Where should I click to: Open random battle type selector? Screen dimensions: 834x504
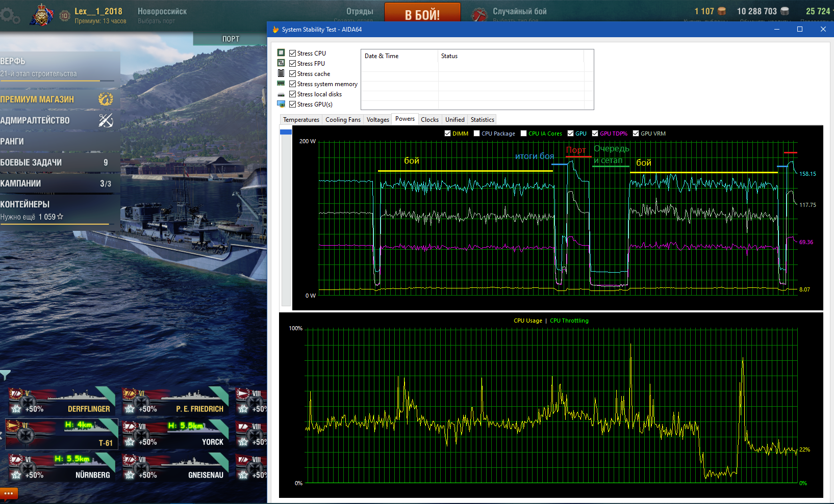510,15
